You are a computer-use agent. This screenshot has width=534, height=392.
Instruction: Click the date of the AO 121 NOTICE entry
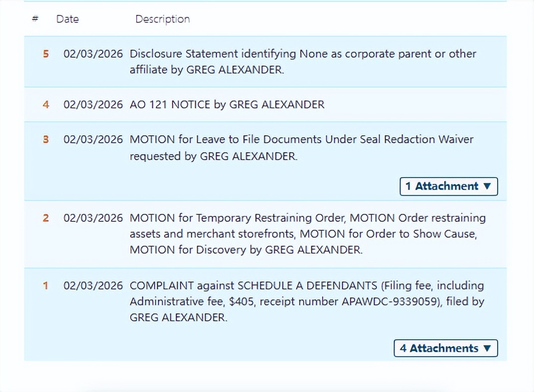93,104
